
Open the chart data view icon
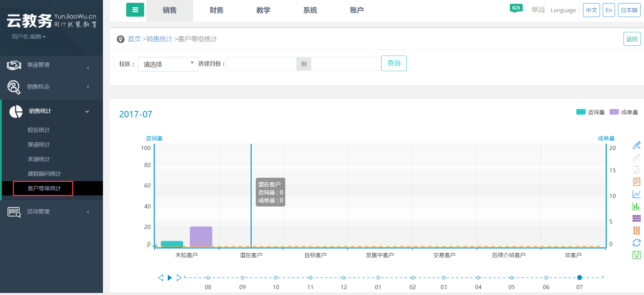(x=636, y=182)
